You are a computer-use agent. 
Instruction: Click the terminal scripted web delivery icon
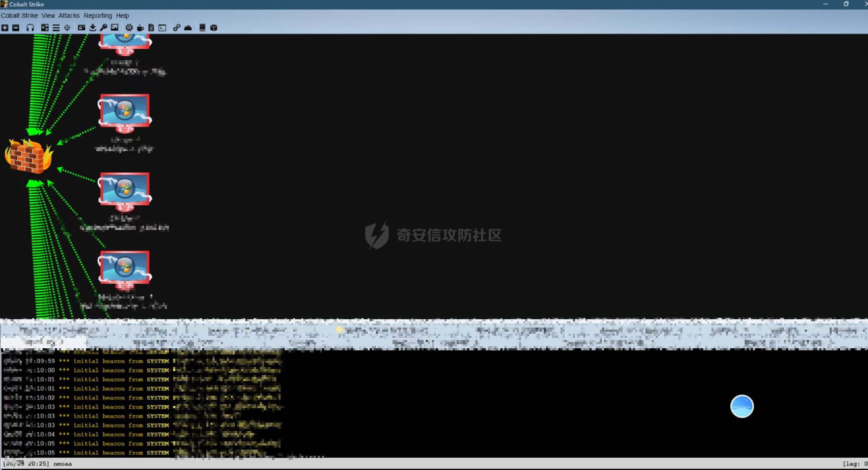pos(162,28)
